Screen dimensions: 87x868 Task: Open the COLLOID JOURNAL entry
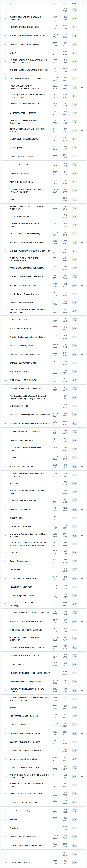18,725
